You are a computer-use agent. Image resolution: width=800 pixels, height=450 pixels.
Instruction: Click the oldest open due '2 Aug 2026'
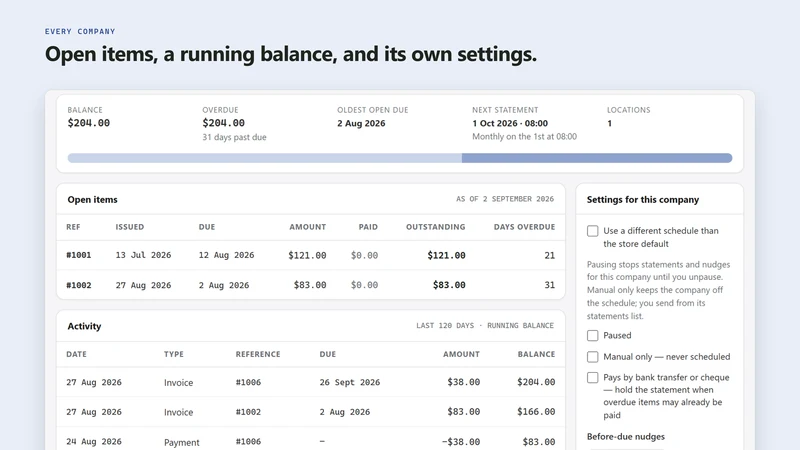pyautogui.click(x=361, y=123)
